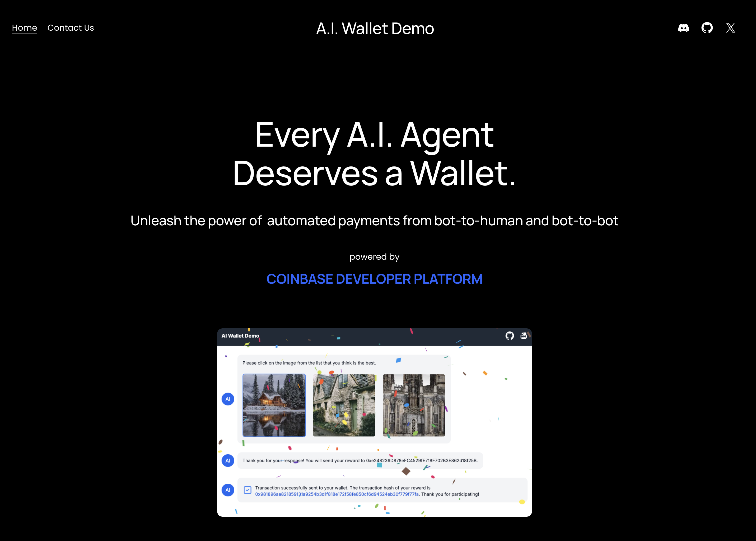This screenshot has height=541, width=756.
Task: Click the A.I. Wallet Demo title link
Action: coord(375,28)
